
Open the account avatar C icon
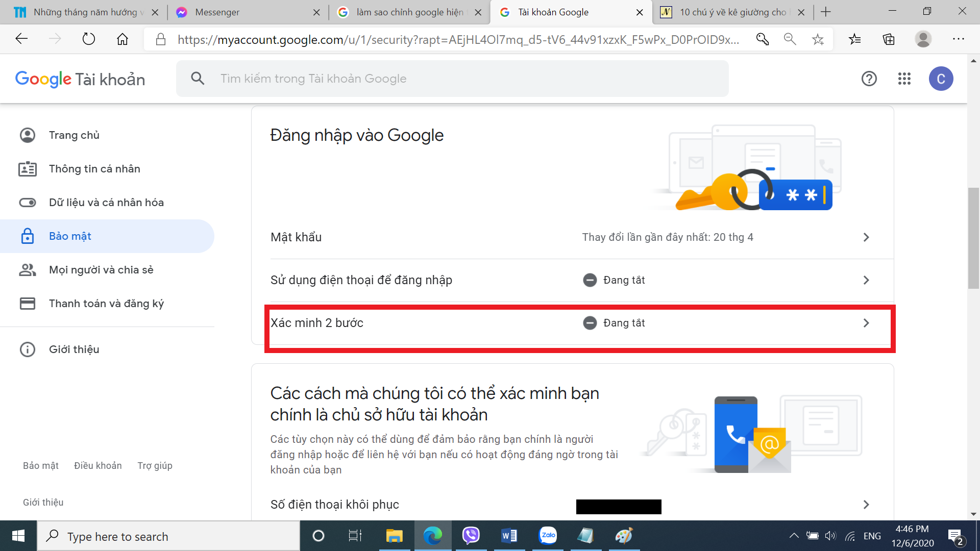(941, 79)
